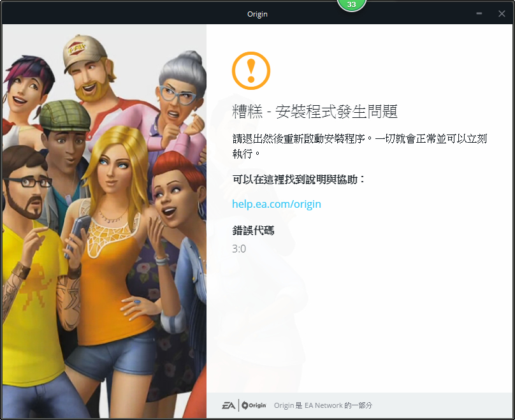The image size is (515, 420).
Task: Click the 錯誤代碼 label
Action: coord(253,231)
